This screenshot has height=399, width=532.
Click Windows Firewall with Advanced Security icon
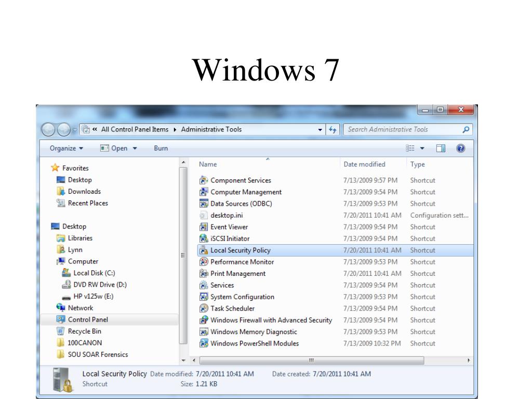(x=204, y=320)
